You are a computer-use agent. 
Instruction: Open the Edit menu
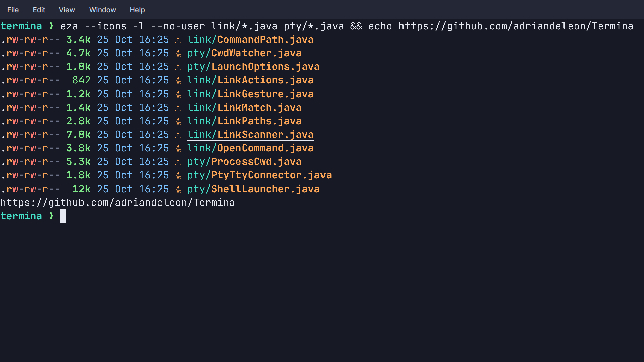pyautogui.click(x=39, y=10)
